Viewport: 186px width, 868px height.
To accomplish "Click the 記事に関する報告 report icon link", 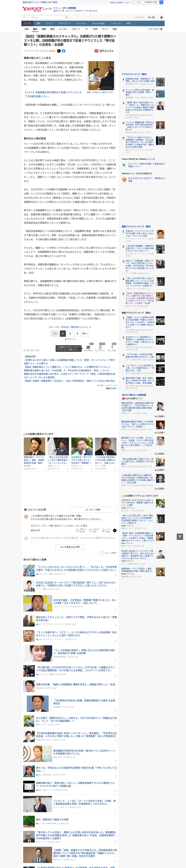I will pyautogui.click(x=31, y=350).
